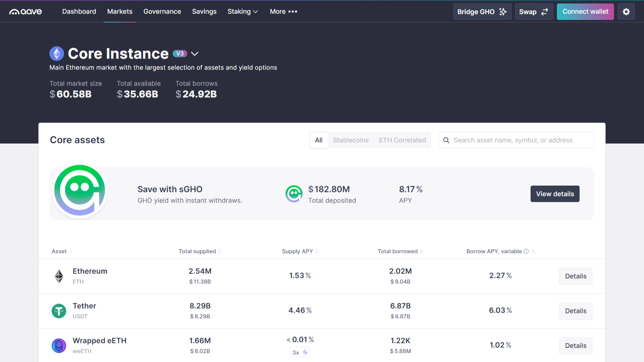Viewport: 644px width, 362px height.
Task: Click the search magnifier icon
Action: pyautogui.click(x=446, y=140)
